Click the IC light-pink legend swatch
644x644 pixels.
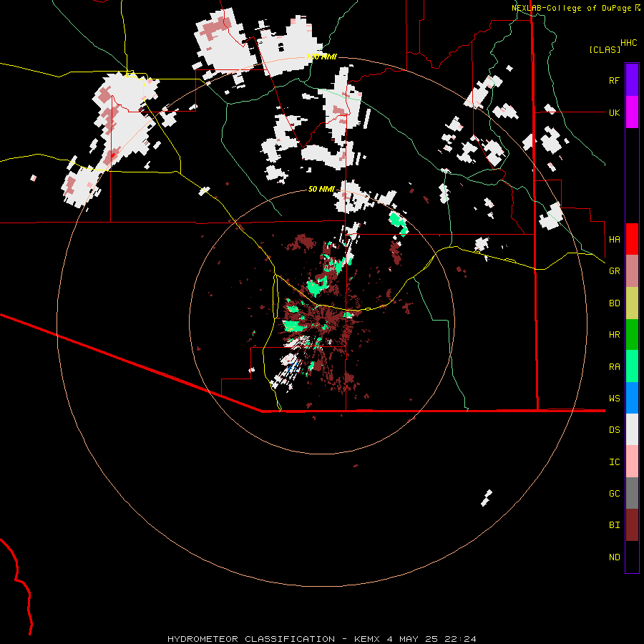pyautogui.click(x=632, y=462)
